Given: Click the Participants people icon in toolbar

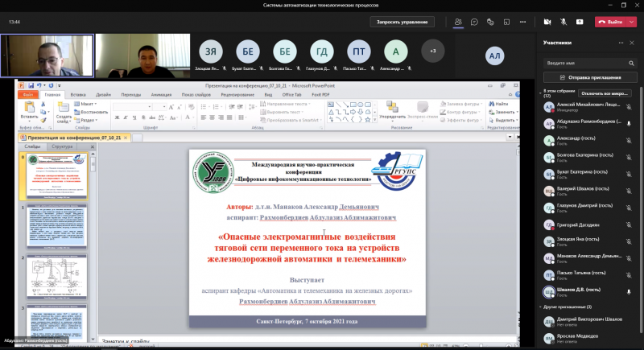Looking at the screenshot, I should tap(457, 22).
